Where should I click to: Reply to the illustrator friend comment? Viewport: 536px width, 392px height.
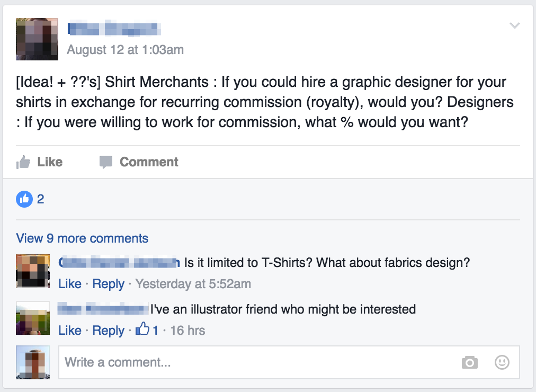[108, 331]
